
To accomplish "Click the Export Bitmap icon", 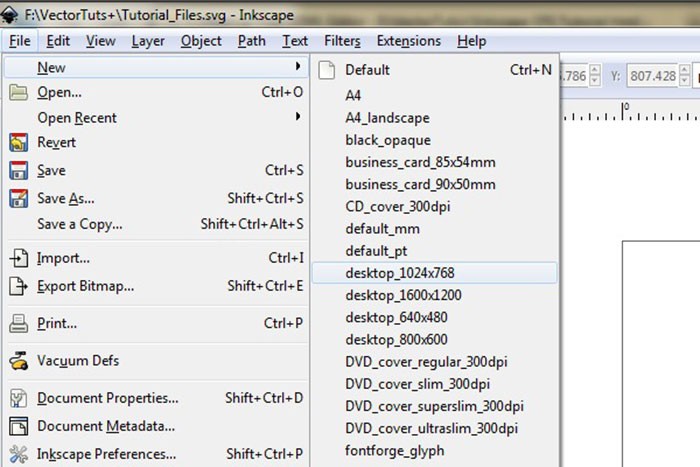I will 18,286.
